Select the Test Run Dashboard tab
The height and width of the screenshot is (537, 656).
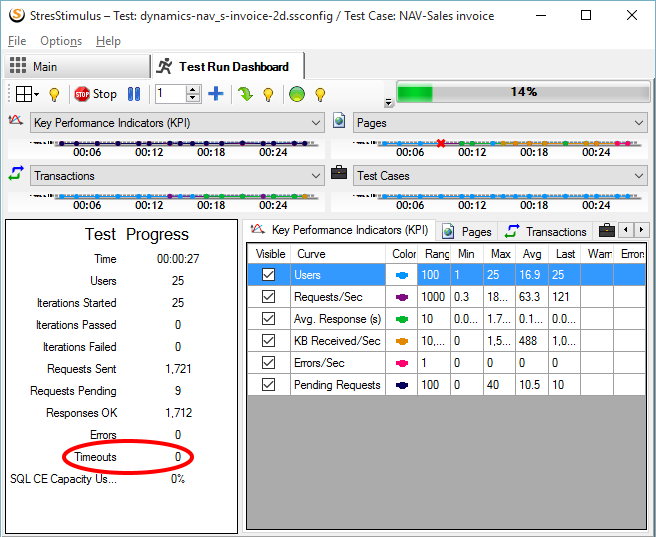pos(228,66)
